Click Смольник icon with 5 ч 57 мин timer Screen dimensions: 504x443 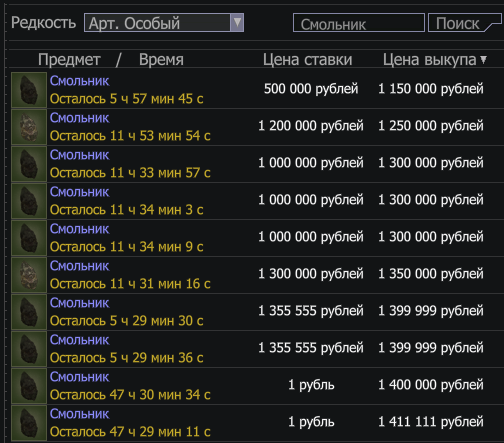coord(29,90)
